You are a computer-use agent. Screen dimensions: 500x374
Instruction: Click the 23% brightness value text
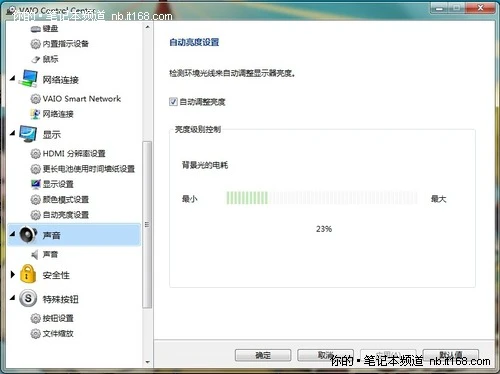[x=324, y=229]
